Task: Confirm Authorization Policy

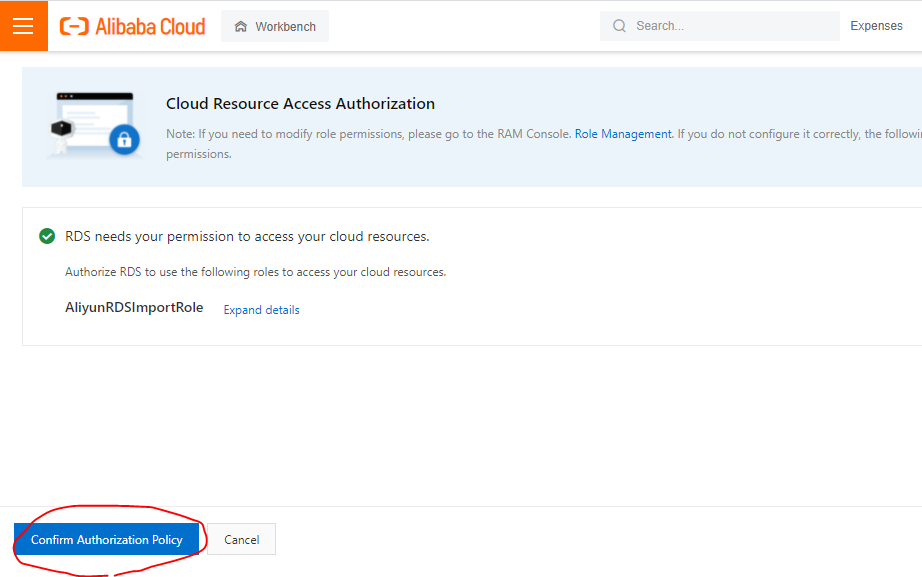Action: 106,539
